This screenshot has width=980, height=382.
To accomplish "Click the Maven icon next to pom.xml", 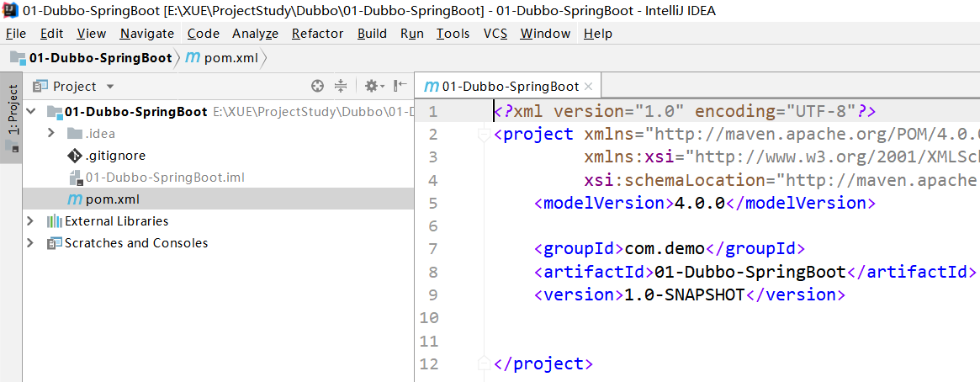I will tap(74, 200).
